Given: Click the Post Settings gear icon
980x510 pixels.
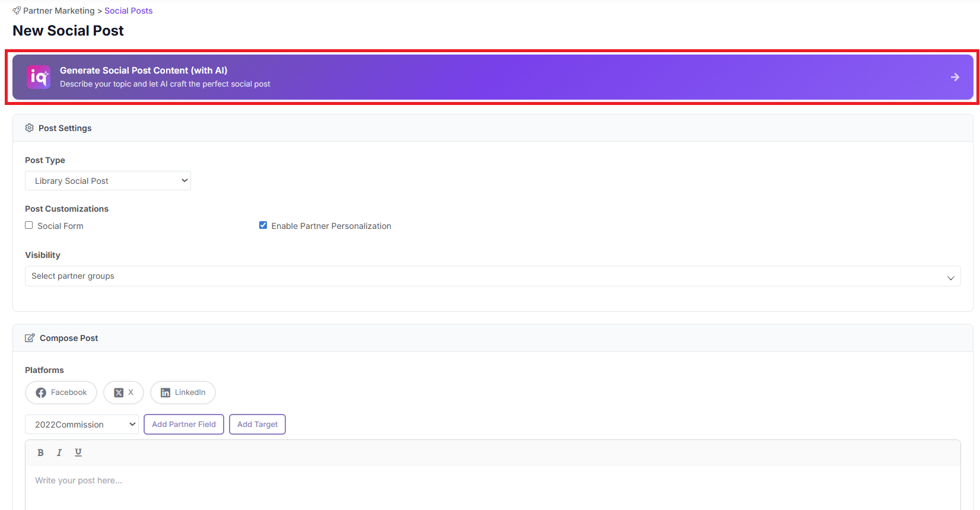Looking at the screenshot, I should pos(29,128).
